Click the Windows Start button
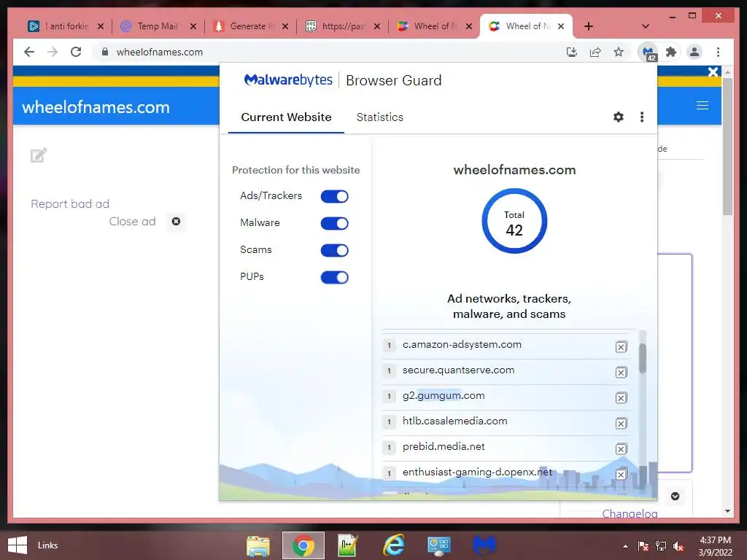 pos(18,545)
